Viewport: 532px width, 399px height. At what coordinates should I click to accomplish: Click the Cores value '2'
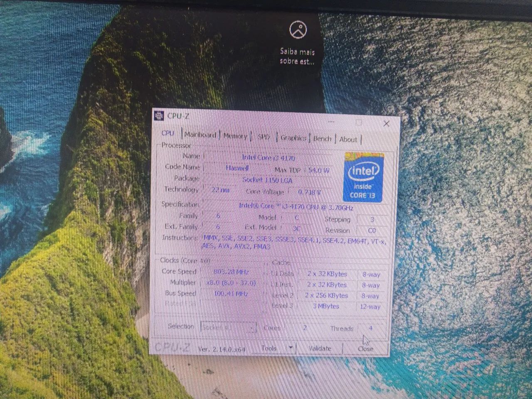point(305,328)
